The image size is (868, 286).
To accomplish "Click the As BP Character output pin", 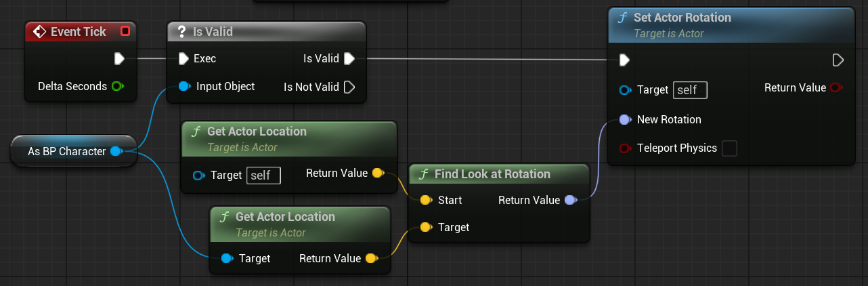I will pyautogui.click(x=116, y=151).
